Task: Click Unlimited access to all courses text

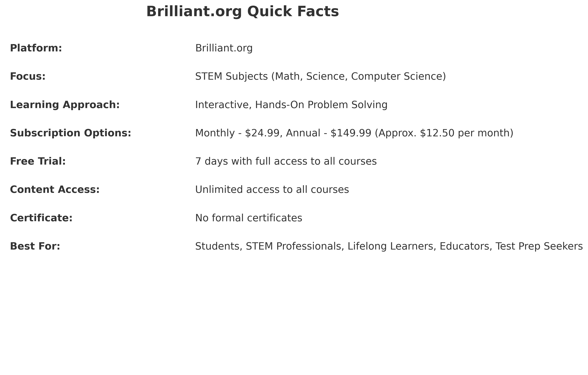Action: click(x=272, y=190)
